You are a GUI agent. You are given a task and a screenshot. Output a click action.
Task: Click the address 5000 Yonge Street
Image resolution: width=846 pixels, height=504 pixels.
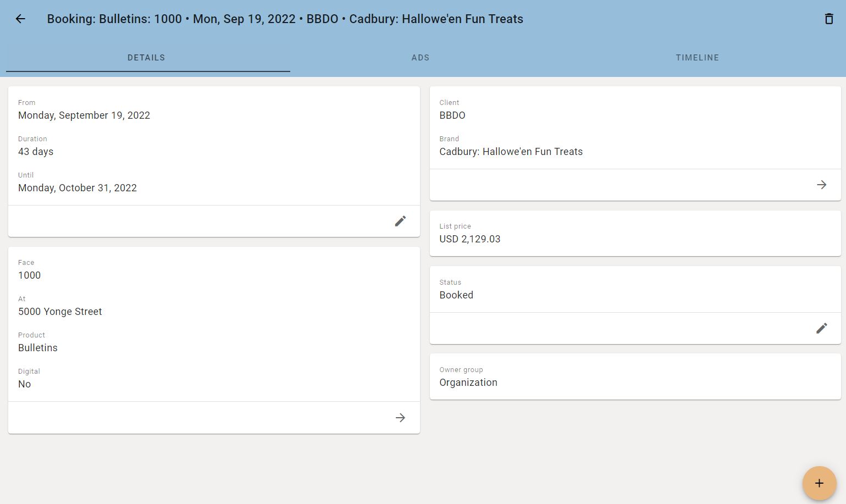(60, 312)
